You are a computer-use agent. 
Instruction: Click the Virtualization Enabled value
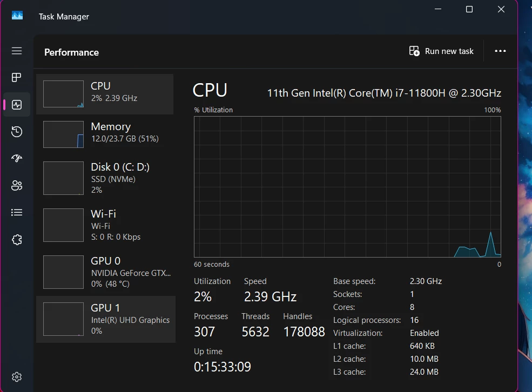[424, 333]
